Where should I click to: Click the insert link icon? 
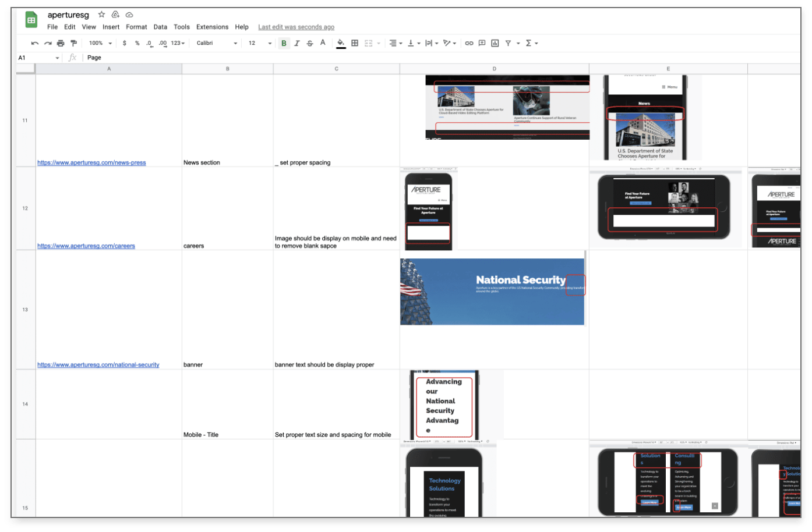pyautogui.click(x=469, y=43)
